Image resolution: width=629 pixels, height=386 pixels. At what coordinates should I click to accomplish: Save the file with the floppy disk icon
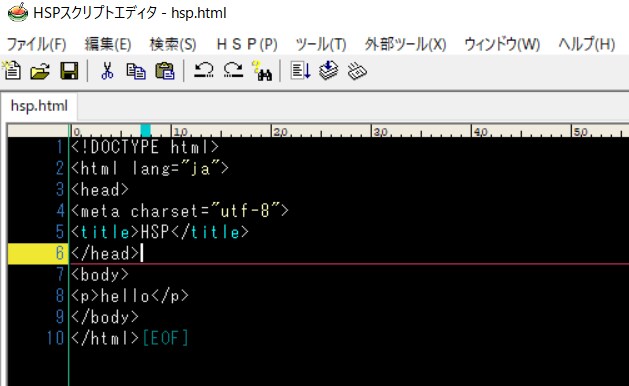[69, 71]
